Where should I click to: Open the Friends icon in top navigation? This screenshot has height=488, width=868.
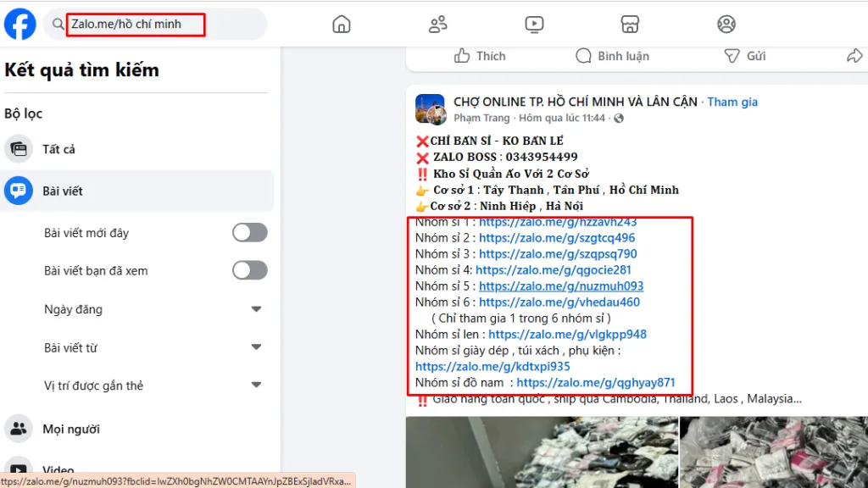coord(437,25)
